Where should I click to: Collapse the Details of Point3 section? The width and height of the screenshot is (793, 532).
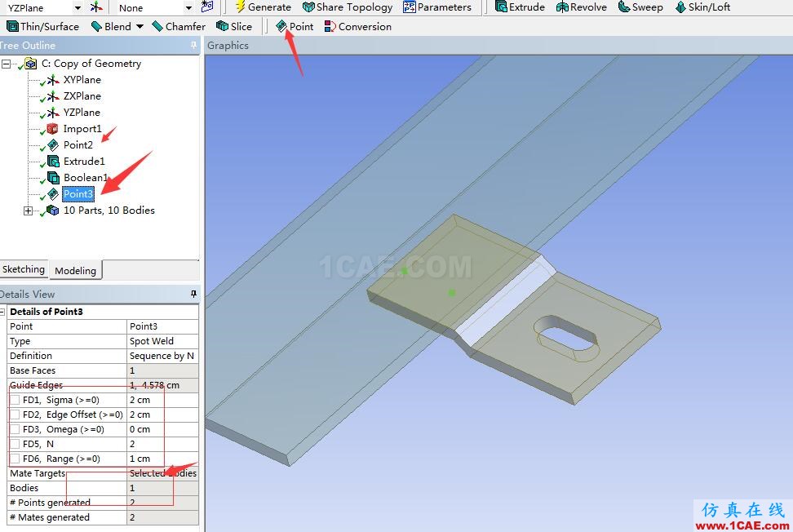coord(2,312)
